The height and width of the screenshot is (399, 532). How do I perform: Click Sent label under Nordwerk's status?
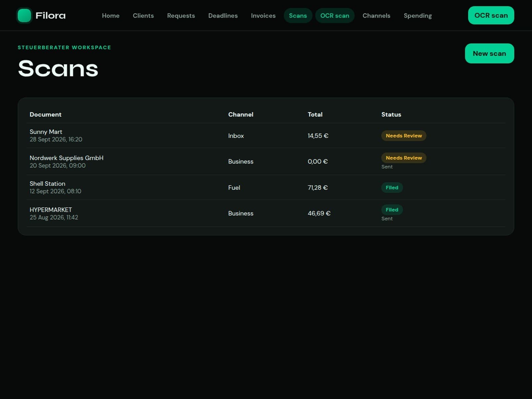pos(387,167)
